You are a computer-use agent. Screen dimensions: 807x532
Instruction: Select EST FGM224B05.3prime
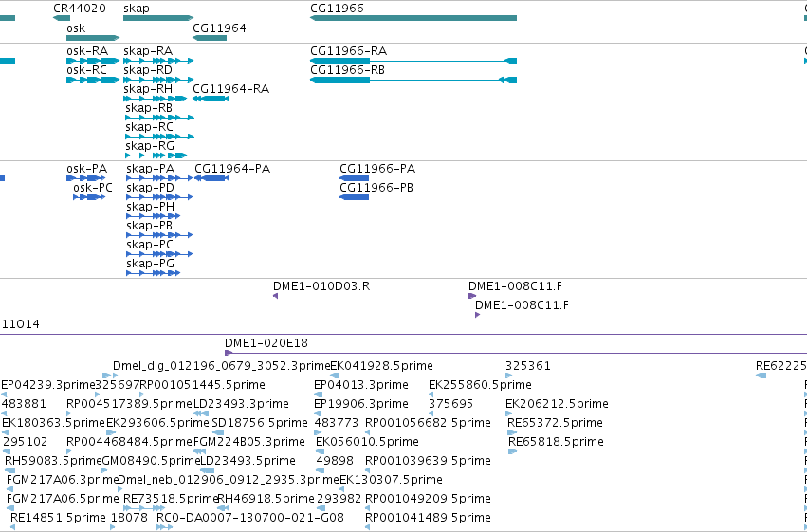(x=200, y=451)
